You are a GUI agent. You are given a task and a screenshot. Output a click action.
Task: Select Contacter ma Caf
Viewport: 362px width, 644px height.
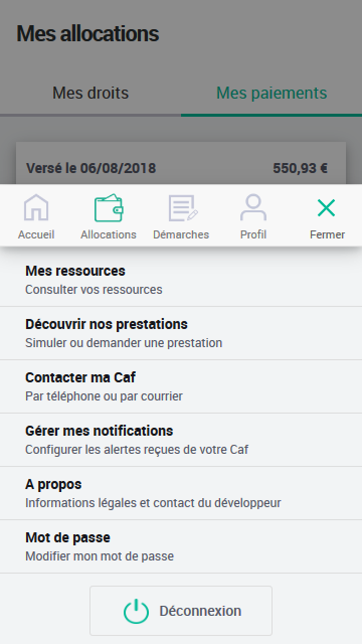click(x=80, y=378)
